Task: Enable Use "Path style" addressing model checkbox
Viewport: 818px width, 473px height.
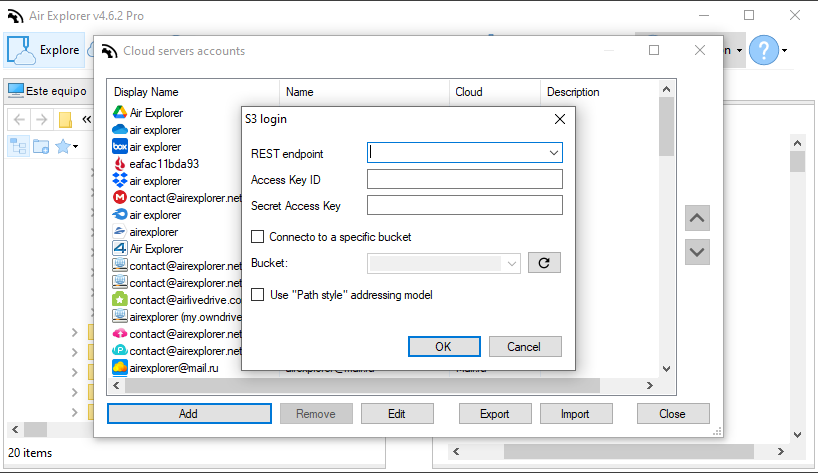Action: pos(258,295)
